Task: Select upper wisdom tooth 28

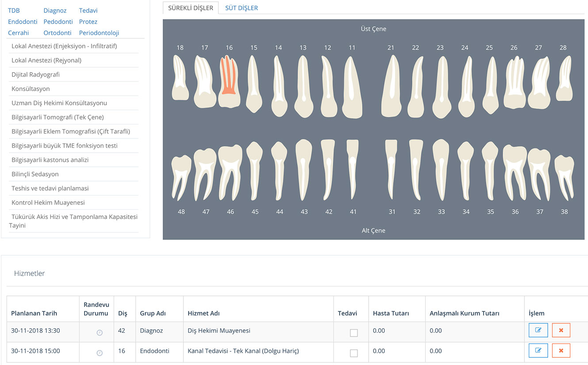Action: pos(564,78)
